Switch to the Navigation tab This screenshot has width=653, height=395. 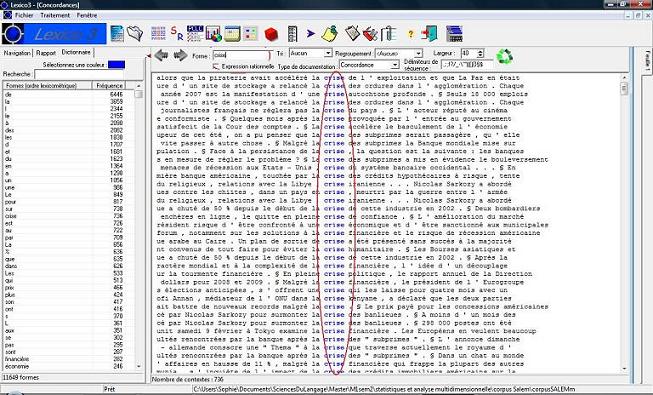(17, 53)
